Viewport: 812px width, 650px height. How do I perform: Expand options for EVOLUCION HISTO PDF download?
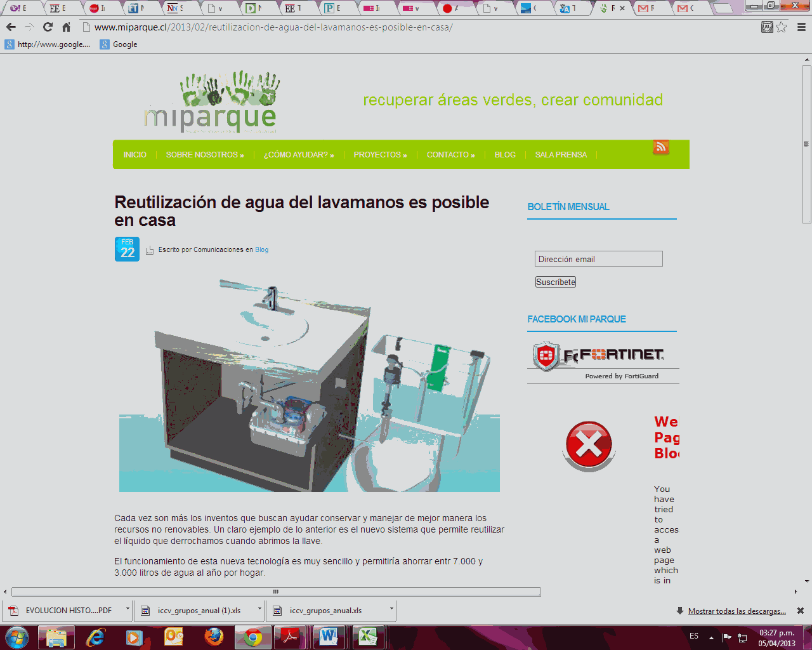128,609
